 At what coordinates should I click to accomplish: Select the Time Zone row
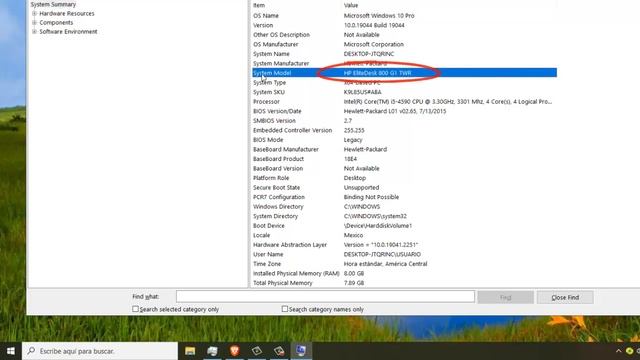tap(404, 264)
